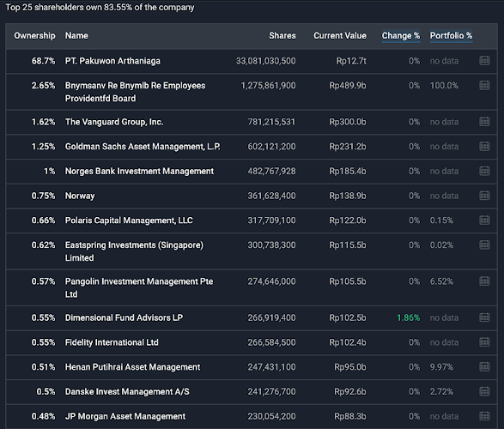504x429 pixels.
Task: Open table icon for Fidelity International Ltd
Action: click(x=484, y=342)
